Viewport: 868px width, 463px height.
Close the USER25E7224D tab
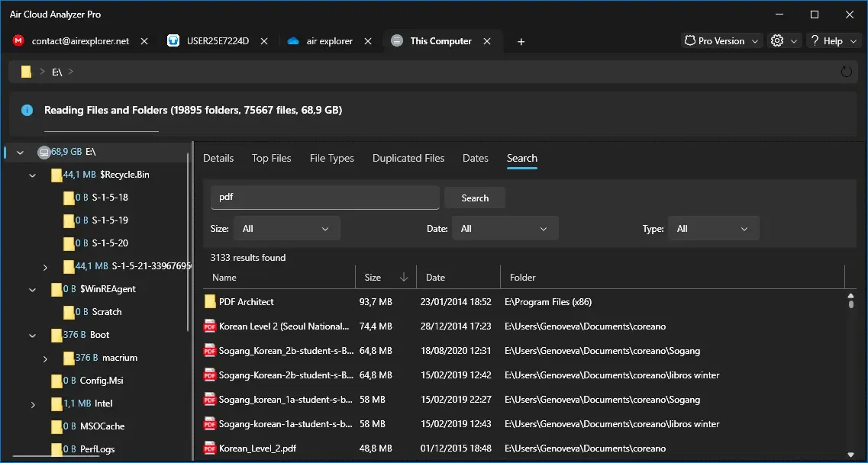pyautogui.click(x=264, y=41)
